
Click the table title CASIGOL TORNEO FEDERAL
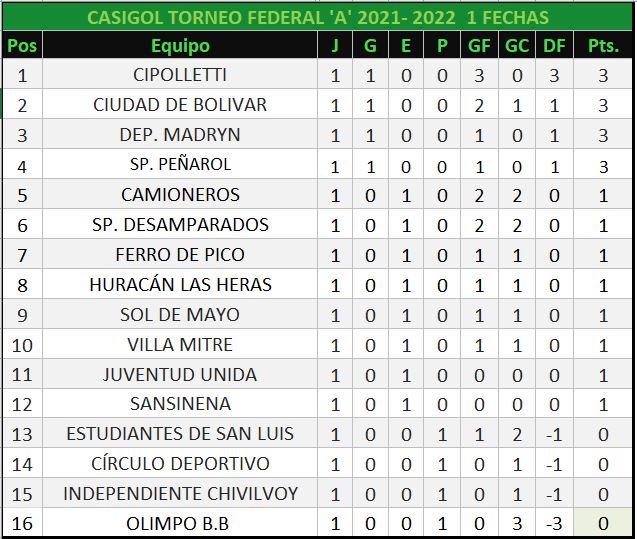pyautogui.click(x=318, y=17)
